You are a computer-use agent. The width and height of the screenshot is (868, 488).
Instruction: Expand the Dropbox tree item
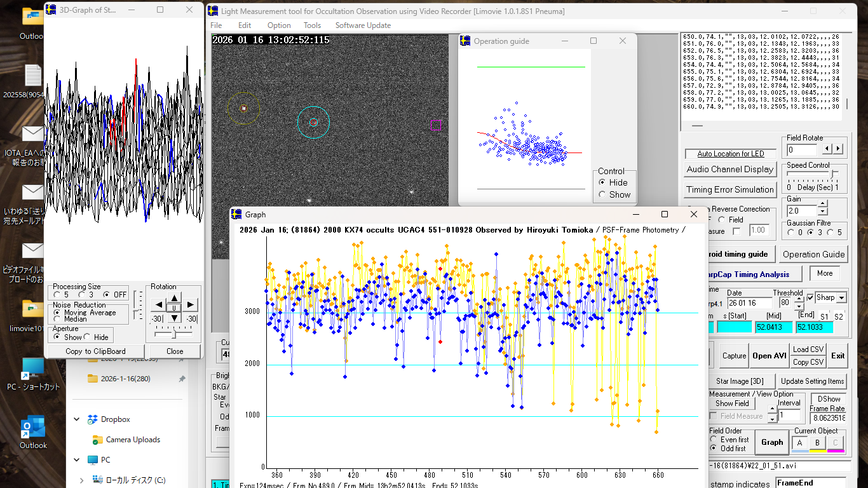(78, 419)
